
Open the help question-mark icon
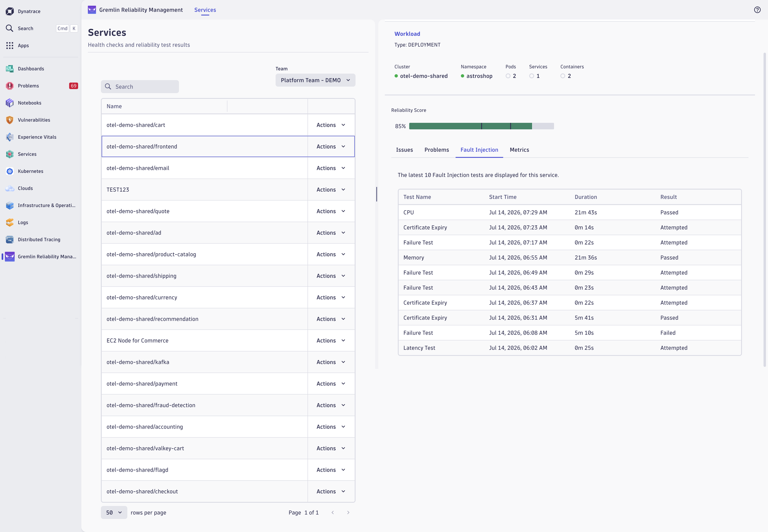(757, 10)
